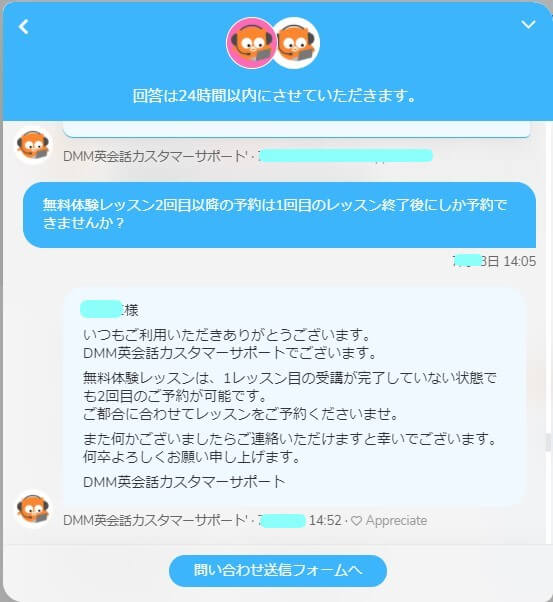The height and width of the screenshot is (602, 553).
Task: Click the support reply message bubble
Action: pyautogui.click(x=295, y=397)
